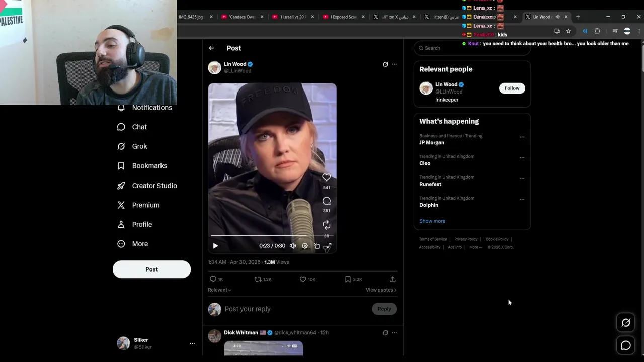Open the Cleo trend

click(x=425, y=163)
